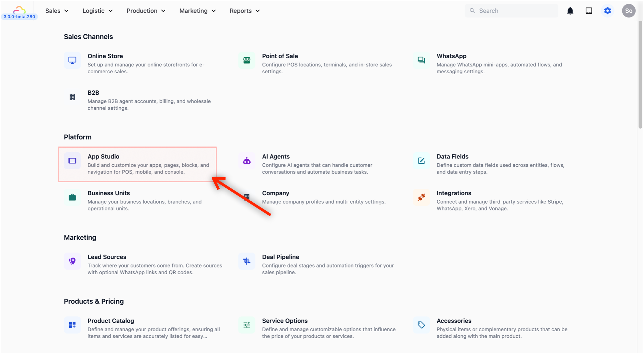
Task: Click the Lead Sources pin icon
Action: click(72, 261)
